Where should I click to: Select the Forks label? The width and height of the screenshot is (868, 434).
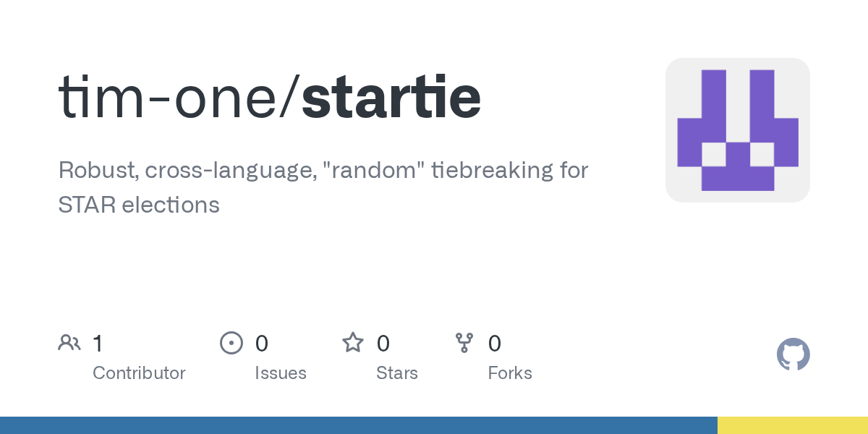(509, 373)
